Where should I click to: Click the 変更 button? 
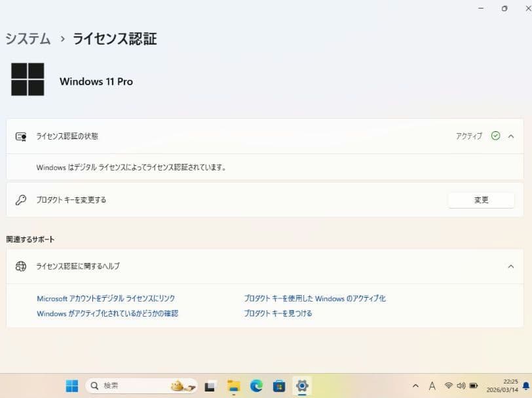[x=481, y=200]
